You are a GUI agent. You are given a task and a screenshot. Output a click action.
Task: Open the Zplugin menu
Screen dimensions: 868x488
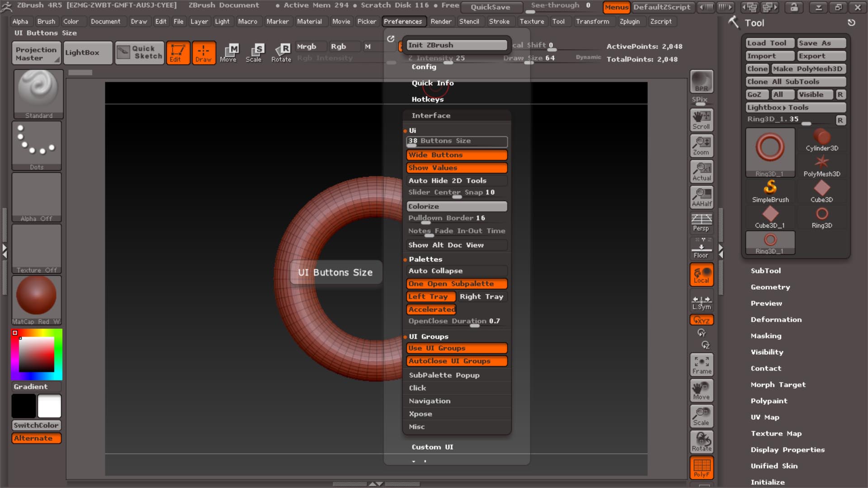[x=629, y=21]
